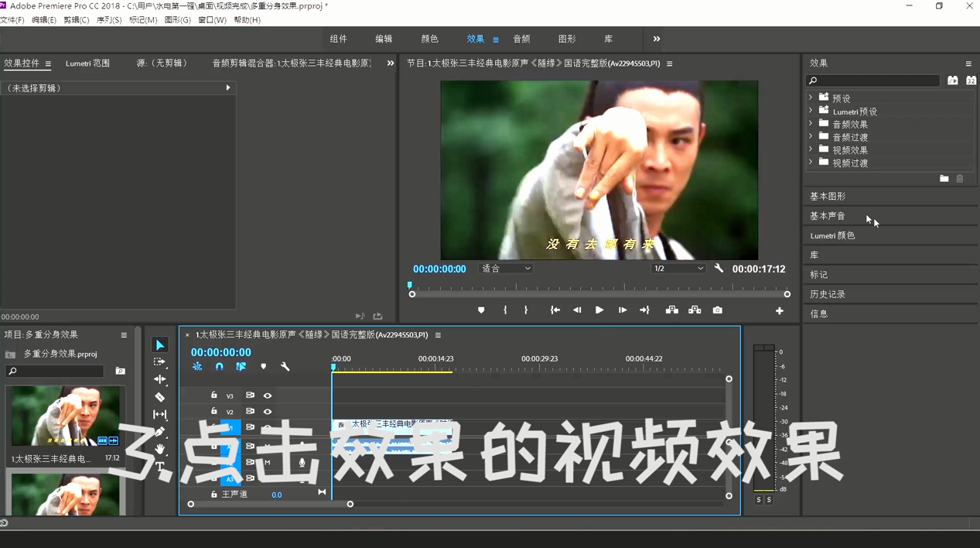The width and height of the screenshot is (980, 548).
Task: Delete custom item in Effects panel
Action: (x=960, y=179)
